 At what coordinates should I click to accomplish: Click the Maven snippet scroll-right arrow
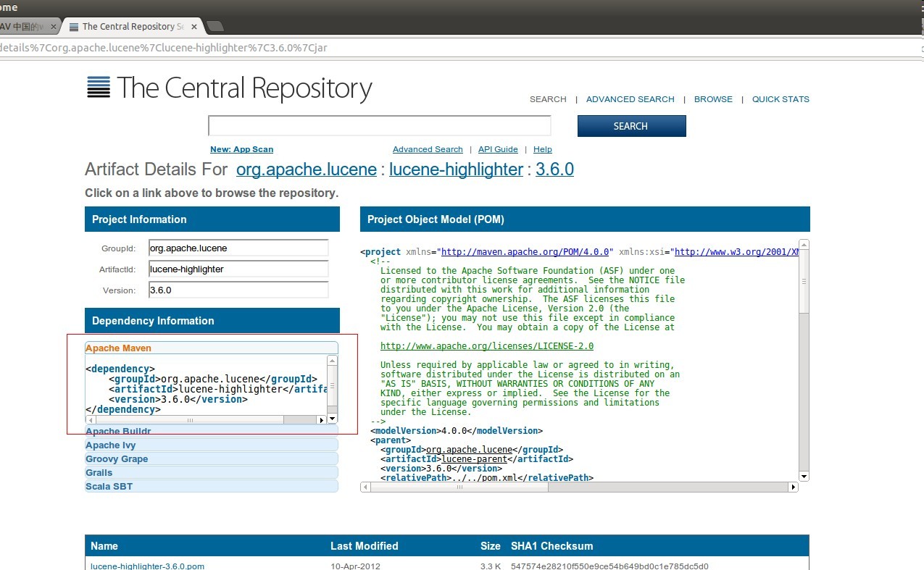(x=322, y=420)
